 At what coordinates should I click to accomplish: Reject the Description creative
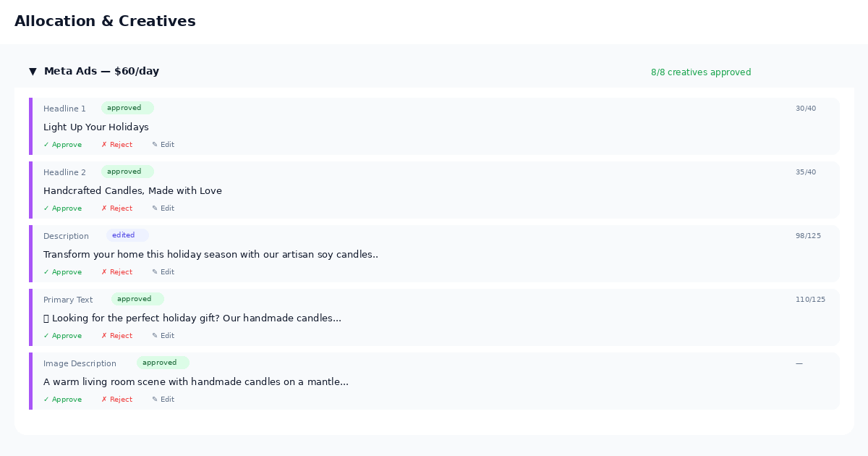pyautogui.click(x=116, y=272)
